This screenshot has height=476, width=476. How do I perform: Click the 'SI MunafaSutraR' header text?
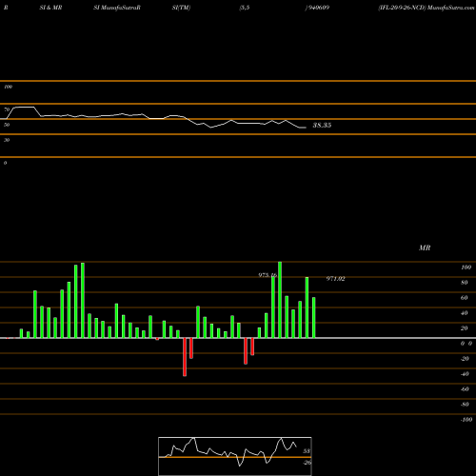point(117,8)
